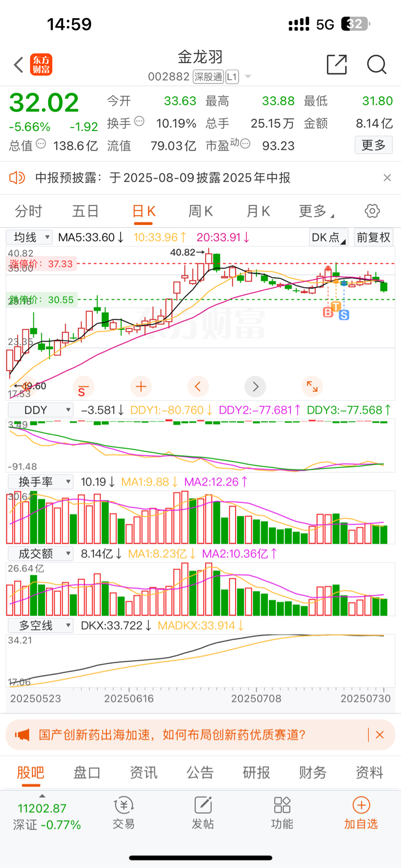The width and height of the screenshot is (401, 868).
Task: Move chart left with orange chevron
Action: tap(198, 386)
